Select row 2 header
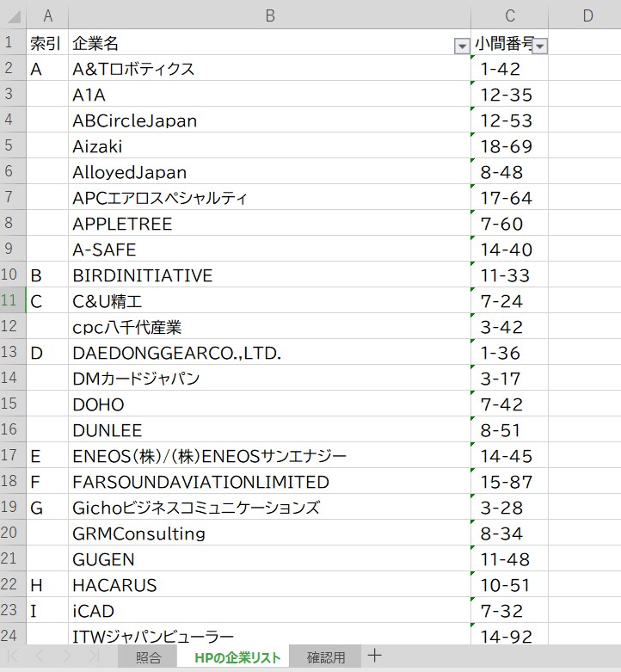 (13, 68)
